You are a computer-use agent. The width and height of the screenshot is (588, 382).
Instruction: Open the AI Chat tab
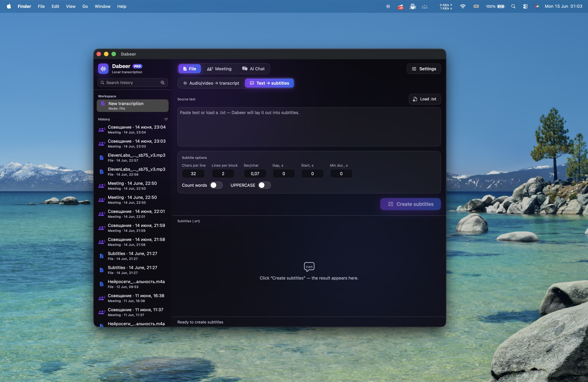(253, 69)
